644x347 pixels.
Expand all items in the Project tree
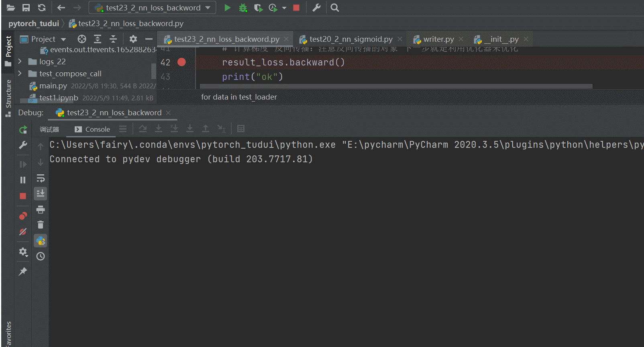(x=98, y=39)
